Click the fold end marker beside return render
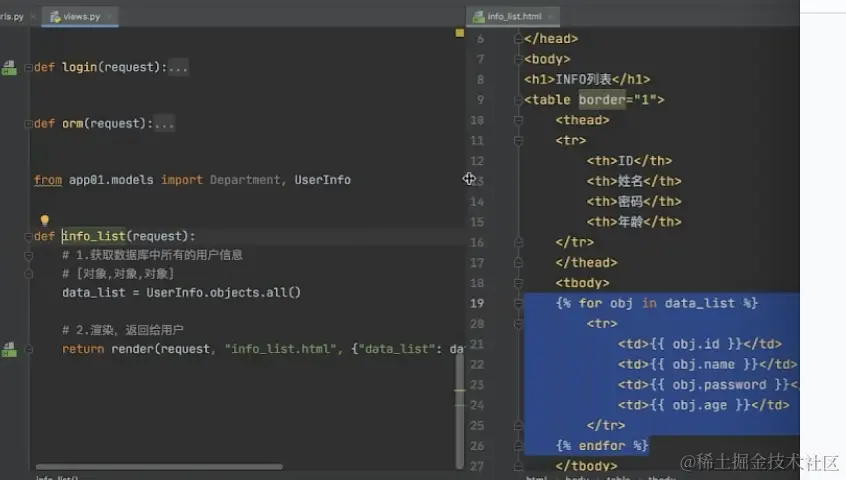The height and width of the screenshot is (480, 846). point(29,349)
